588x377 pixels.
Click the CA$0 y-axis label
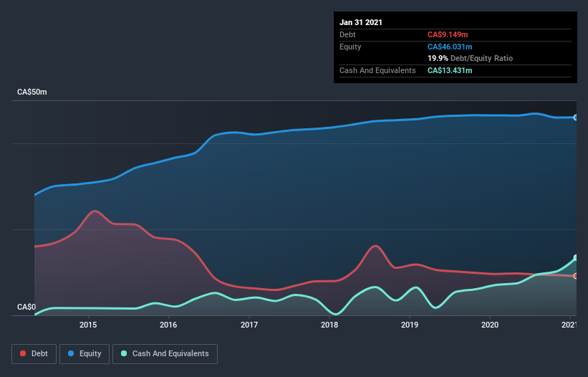26,307
